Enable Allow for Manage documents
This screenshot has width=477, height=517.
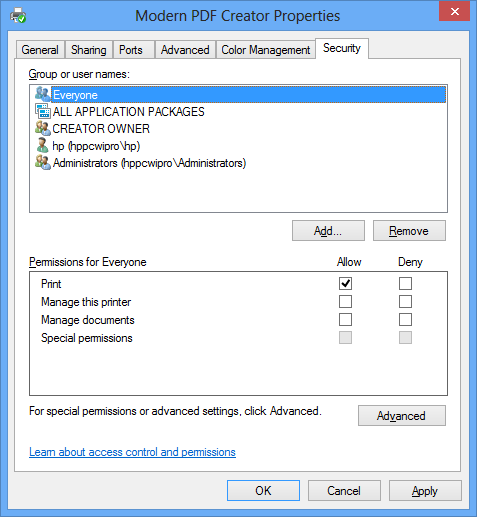pos(345,320)
